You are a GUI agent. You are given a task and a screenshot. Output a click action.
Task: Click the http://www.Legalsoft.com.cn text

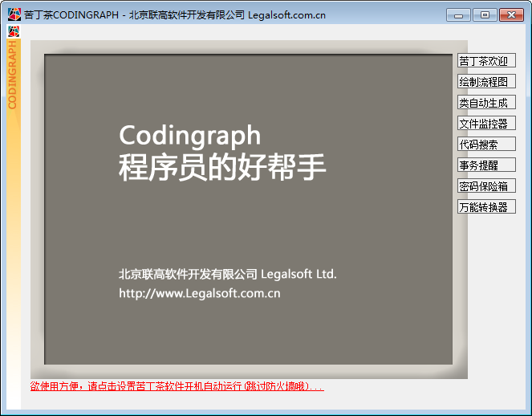200,293
